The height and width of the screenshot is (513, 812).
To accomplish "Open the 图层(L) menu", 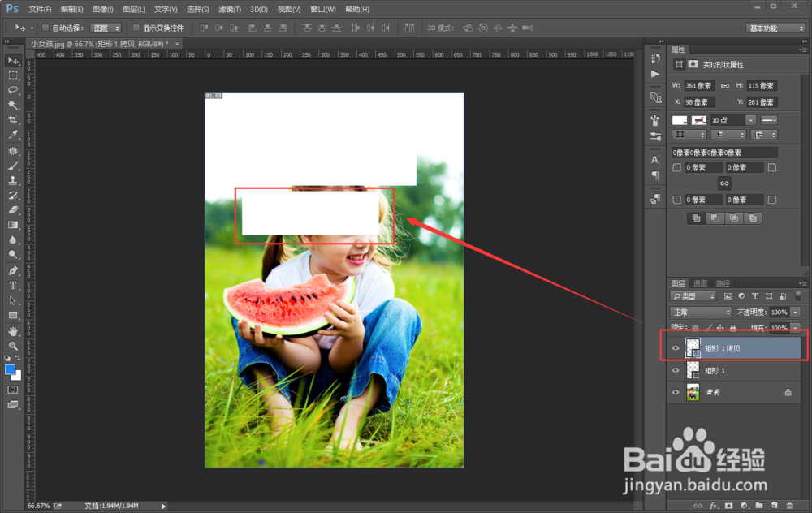I will [134, 9].
